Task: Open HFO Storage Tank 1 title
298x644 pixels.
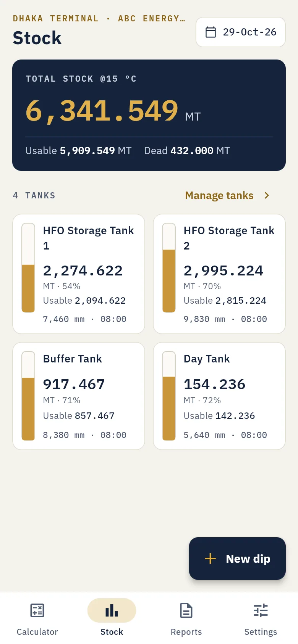Action: click(89, 238)
